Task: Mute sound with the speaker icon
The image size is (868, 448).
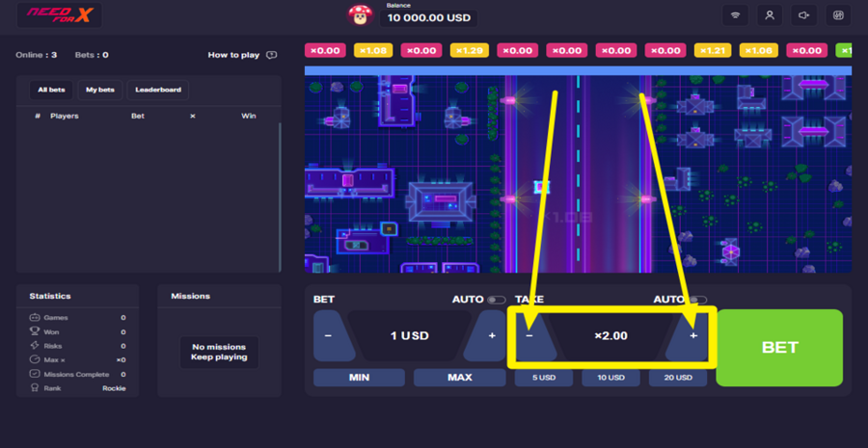Action: point(803,15)
